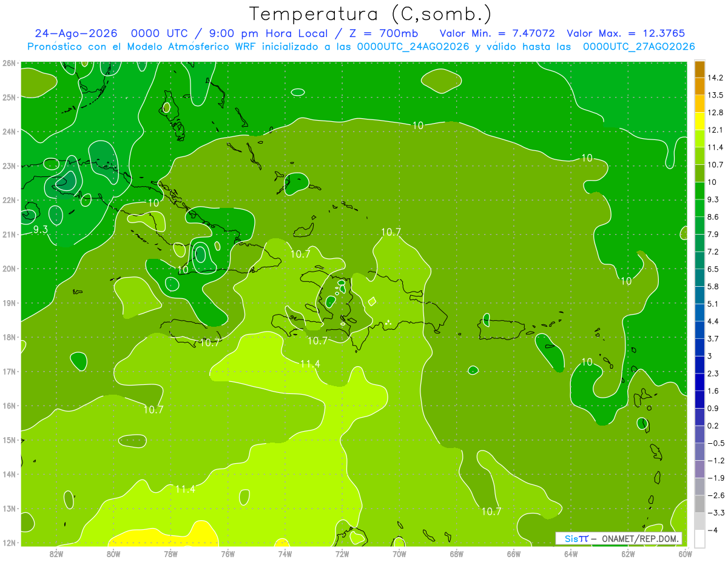Pick the orange legend band above 14.2

tap(699, 70)
